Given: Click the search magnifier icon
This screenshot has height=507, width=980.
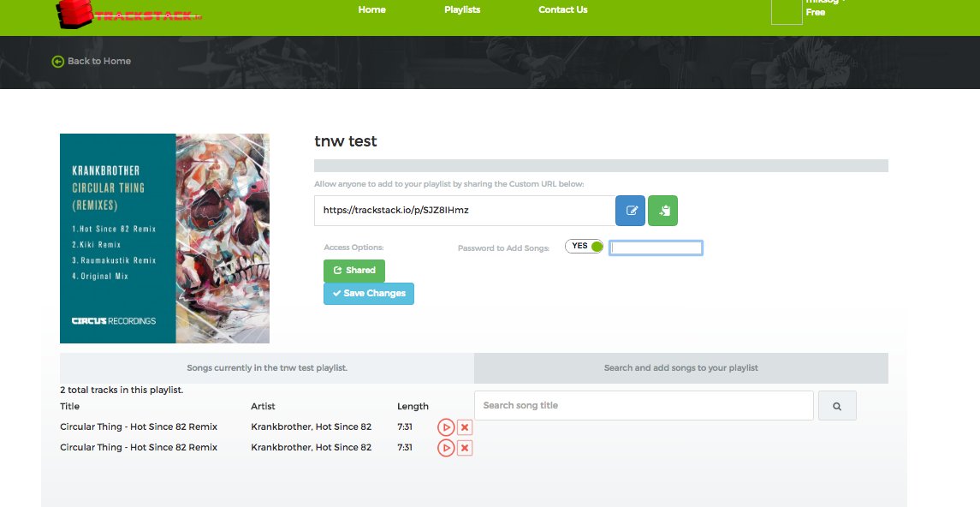Looking at the screenshot, I should (837, 405).
